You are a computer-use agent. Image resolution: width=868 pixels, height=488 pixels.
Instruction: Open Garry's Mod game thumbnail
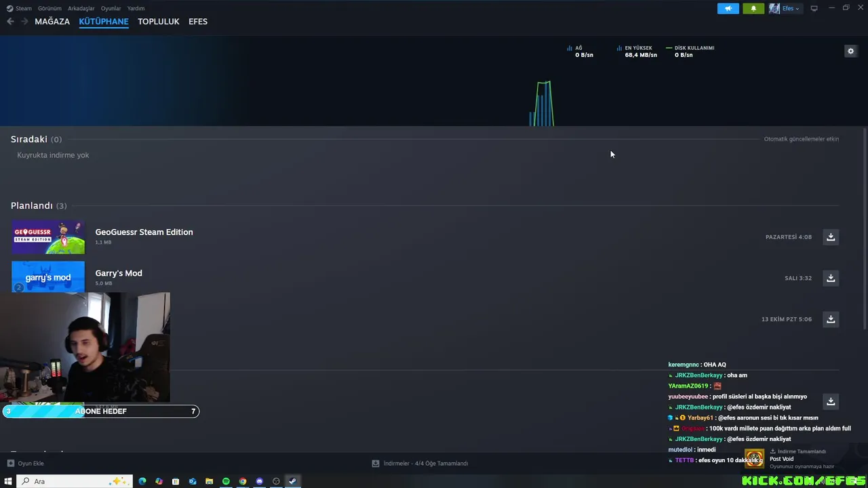tap(47, 277)
